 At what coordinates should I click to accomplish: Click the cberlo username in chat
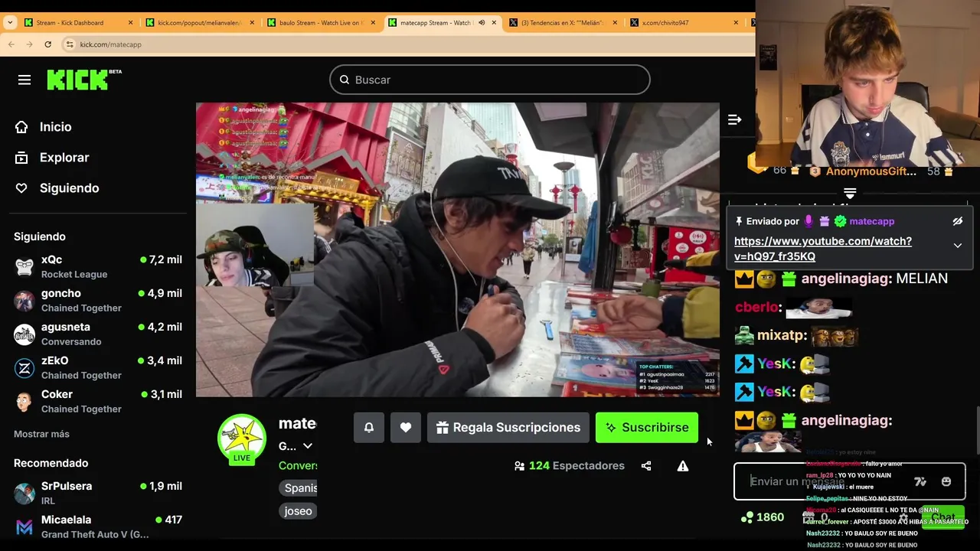[756, 307]
